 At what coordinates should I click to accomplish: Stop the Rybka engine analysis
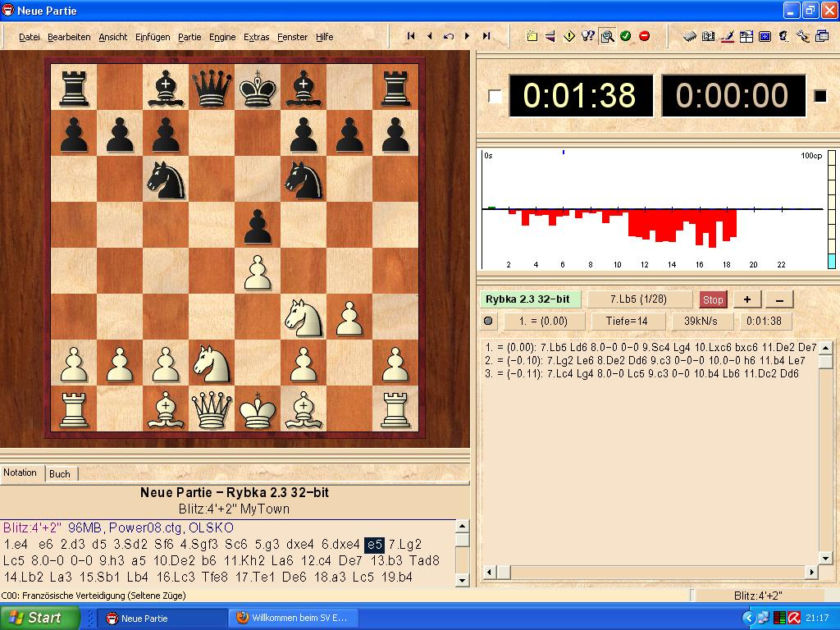(713, 299)
